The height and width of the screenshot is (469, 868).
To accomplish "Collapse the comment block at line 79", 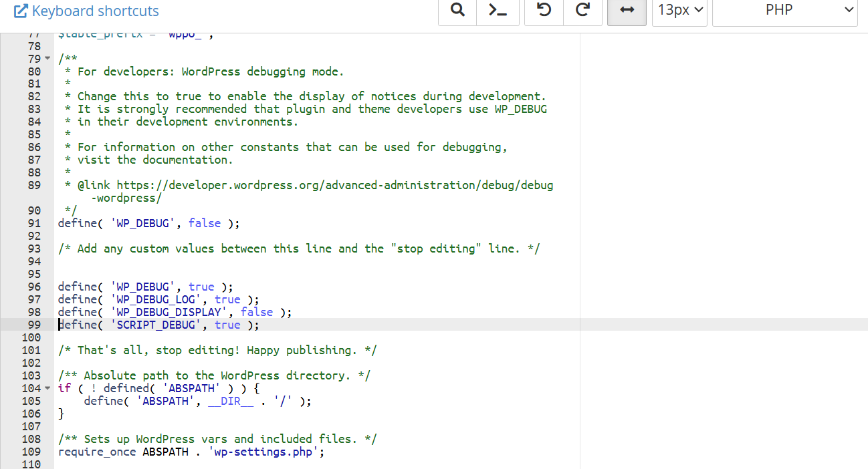I will pyautogui.click(x=47, y=59).
